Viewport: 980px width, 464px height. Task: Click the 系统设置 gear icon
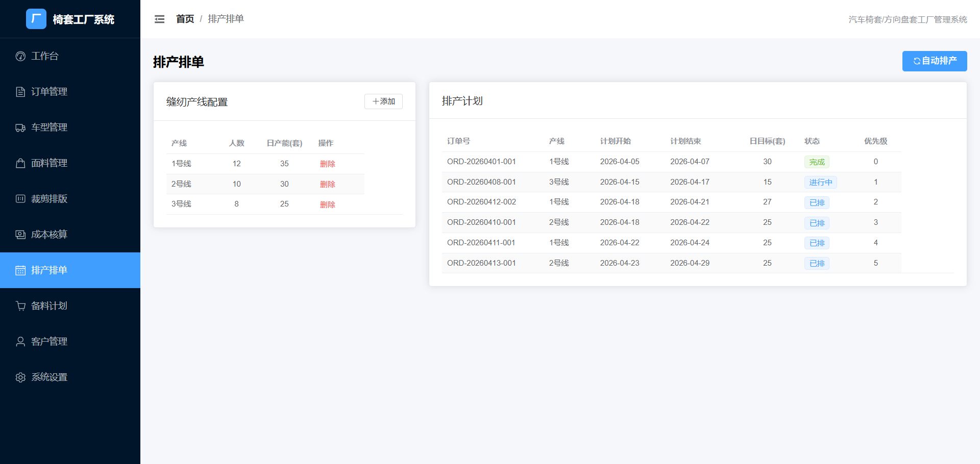(x=20, y=377)
